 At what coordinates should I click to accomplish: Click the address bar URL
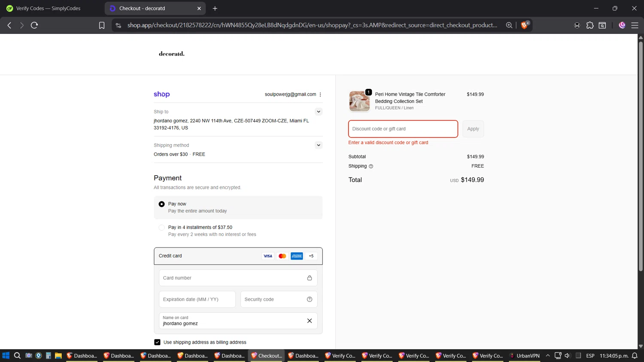click(312, 25)
